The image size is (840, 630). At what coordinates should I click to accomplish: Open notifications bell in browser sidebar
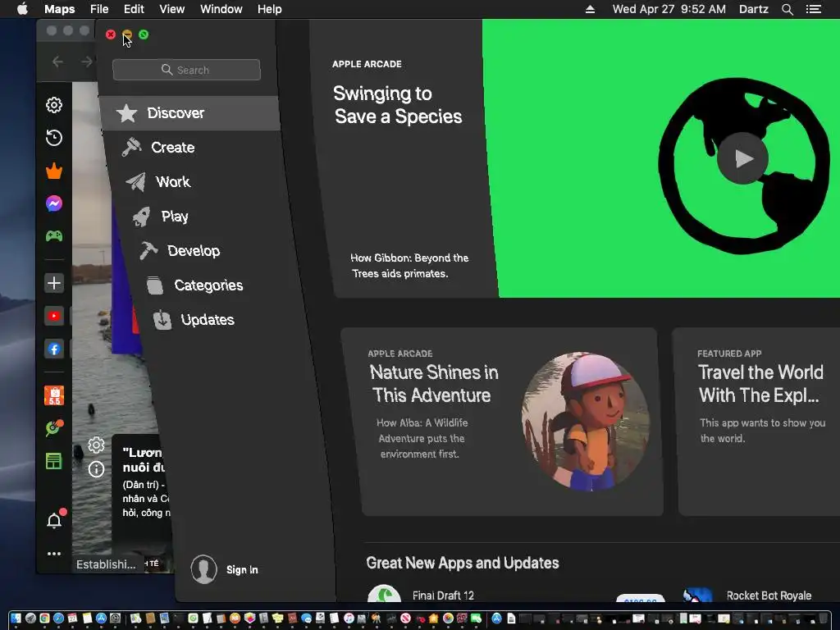54,520
